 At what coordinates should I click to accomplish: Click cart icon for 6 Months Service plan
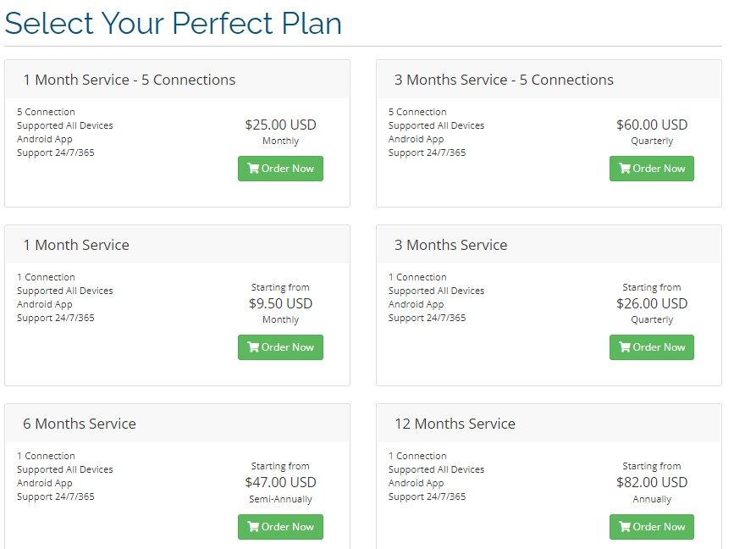(252, 527)
